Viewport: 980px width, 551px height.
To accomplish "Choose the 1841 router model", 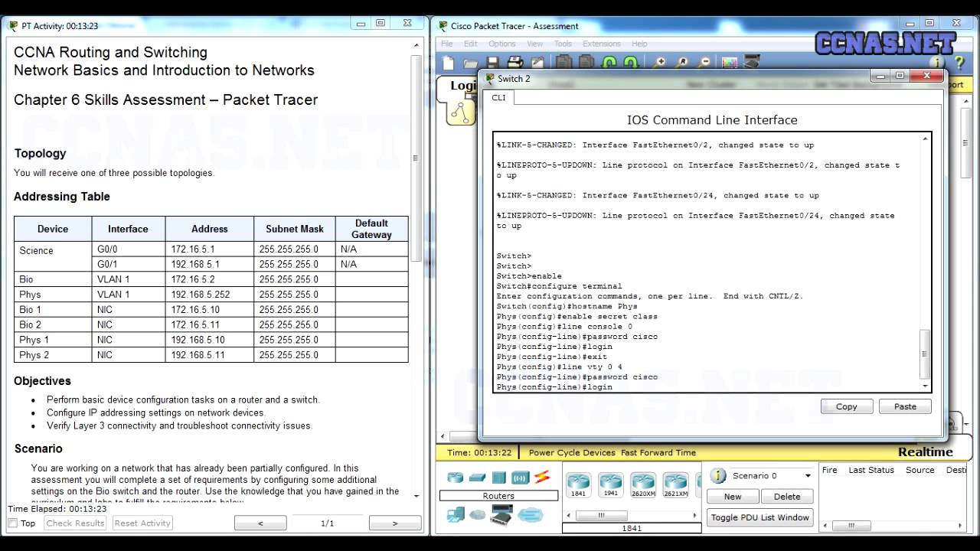I will [x=578, y=485].
